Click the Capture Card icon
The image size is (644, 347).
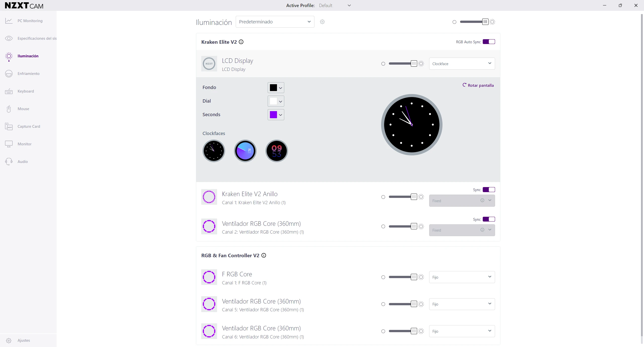click(9, 126)
